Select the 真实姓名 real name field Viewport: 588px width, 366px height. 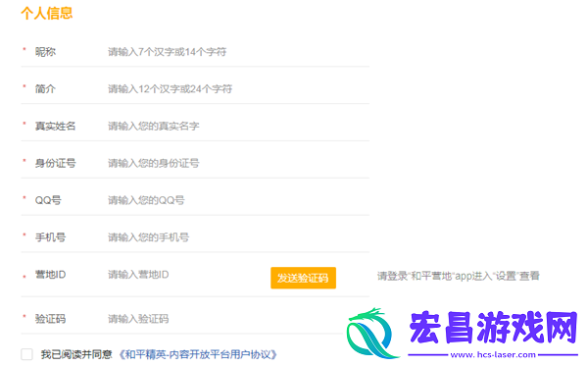tap(238, 127)
